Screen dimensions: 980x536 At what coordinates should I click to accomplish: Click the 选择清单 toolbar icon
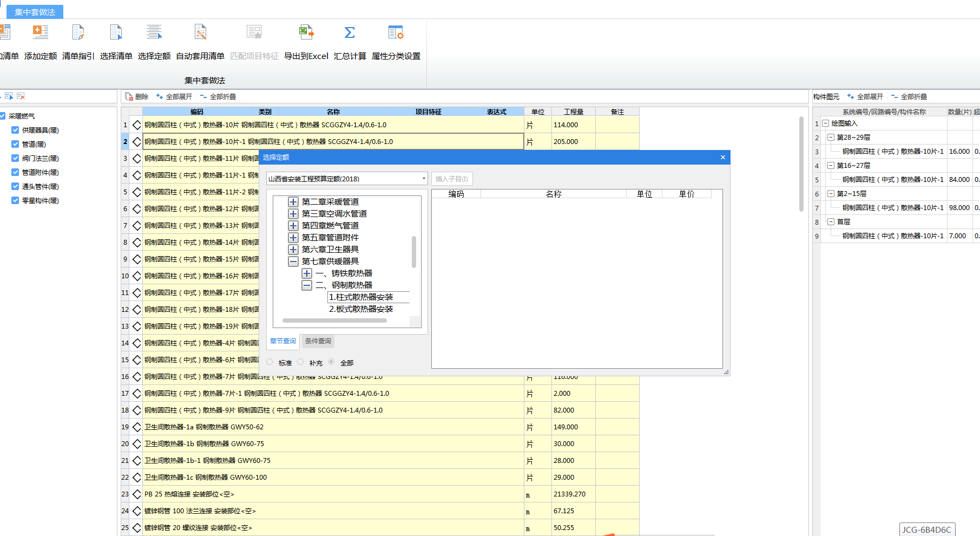pyautogui.click(x=116, y=32)
